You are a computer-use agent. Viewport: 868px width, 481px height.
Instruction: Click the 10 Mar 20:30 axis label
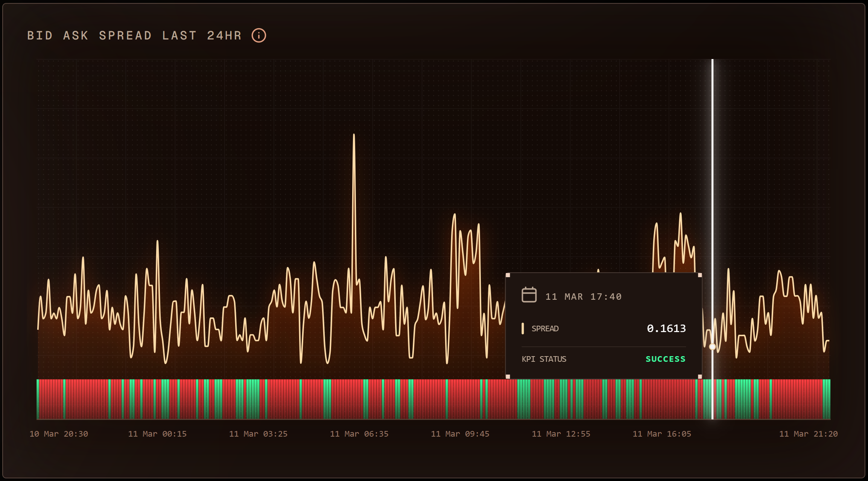click(59, 434)
